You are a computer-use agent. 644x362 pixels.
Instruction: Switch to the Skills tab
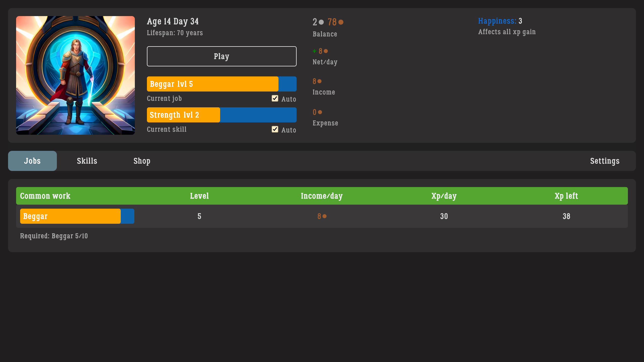(x=87, y=161)
